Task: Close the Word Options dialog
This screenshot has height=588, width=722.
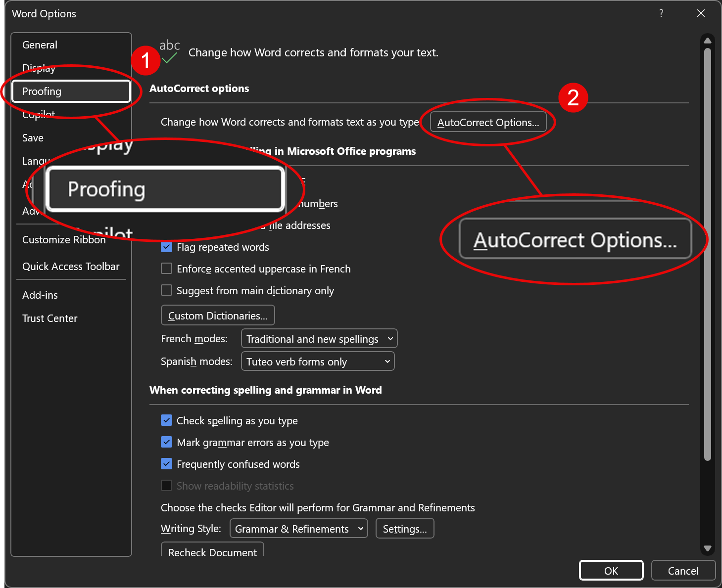Action: (701, 13)
